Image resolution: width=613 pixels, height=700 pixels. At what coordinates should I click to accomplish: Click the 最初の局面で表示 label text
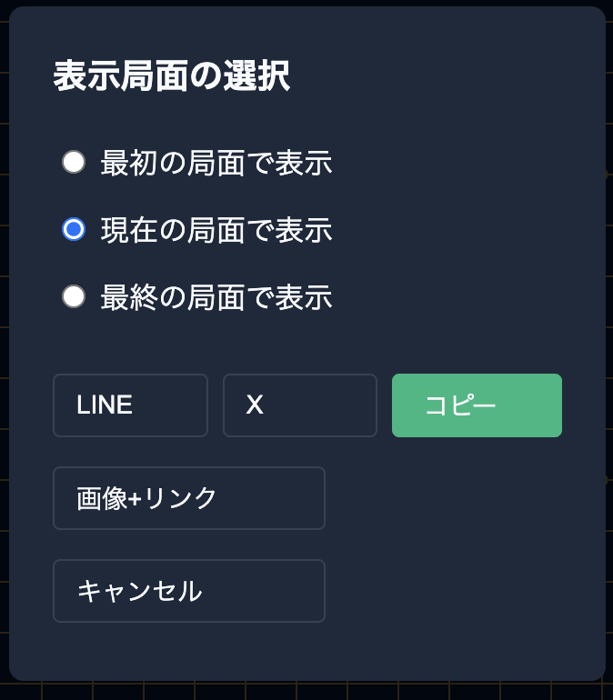[216, 163]
